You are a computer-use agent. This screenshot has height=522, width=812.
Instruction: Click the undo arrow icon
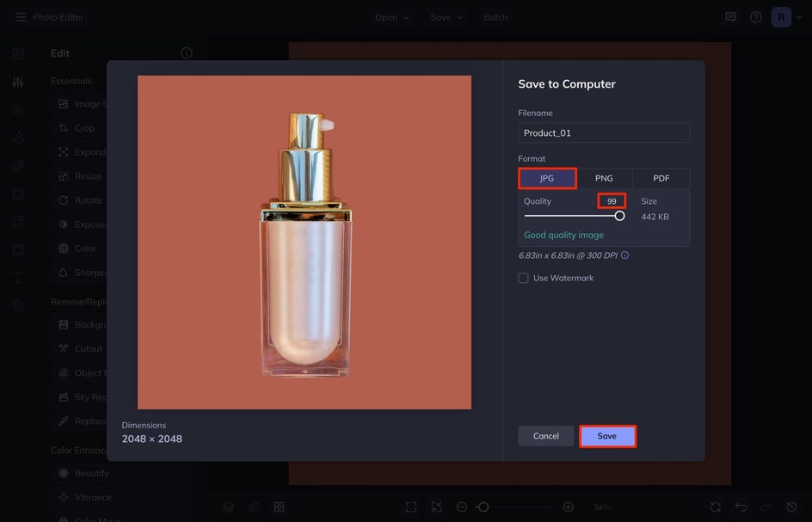point(741,507)
